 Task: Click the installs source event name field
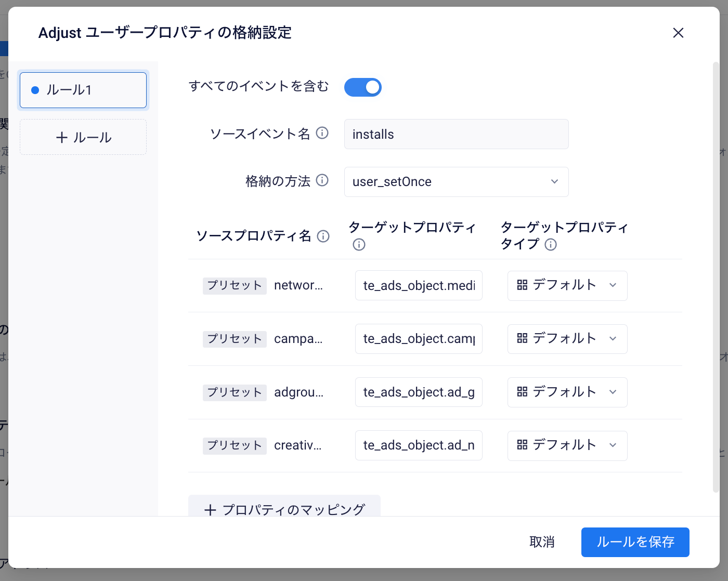456,134
